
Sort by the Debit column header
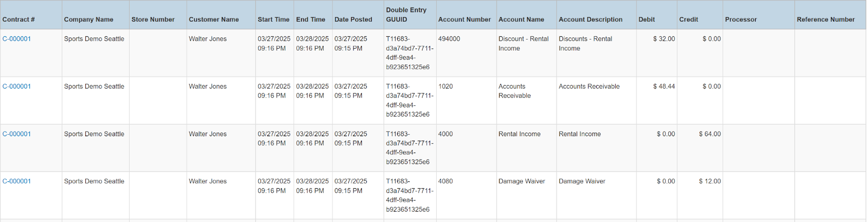pos(647,20)
